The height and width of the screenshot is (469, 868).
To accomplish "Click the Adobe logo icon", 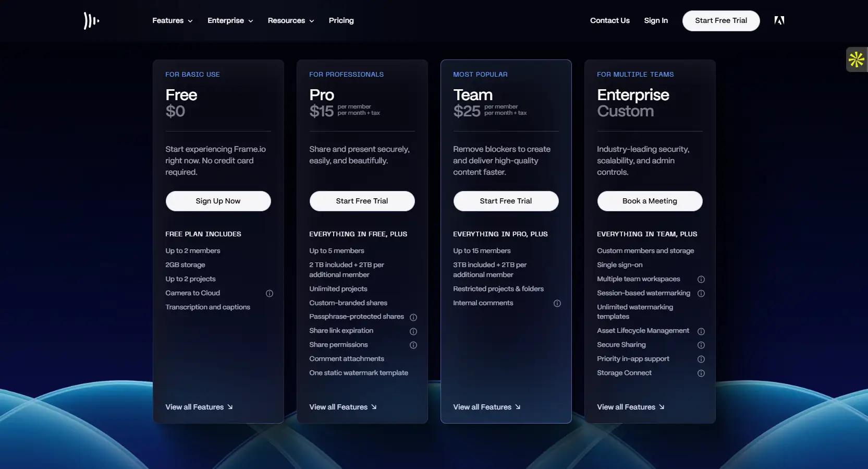I will pos(779,20).
